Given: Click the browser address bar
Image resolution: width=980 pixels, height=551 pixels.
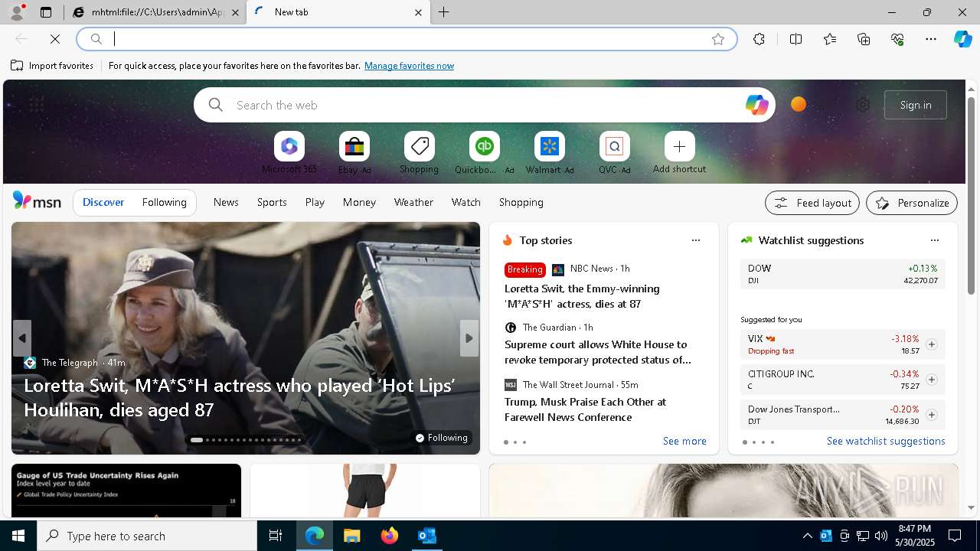Looking at the screenshot, I should [407, 39].
